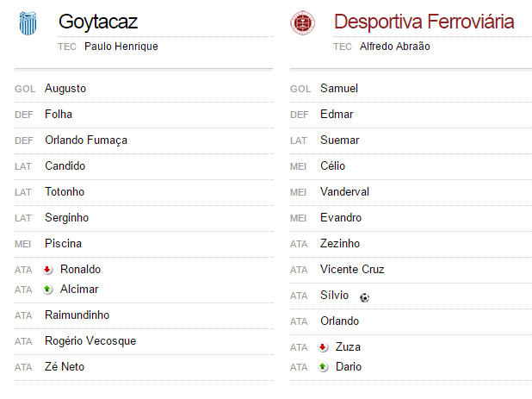The width and height of the screenshot is (532, 399).
Task: Click the red substitution arrow beside Ronaldo
Action: tap(47, 270)
